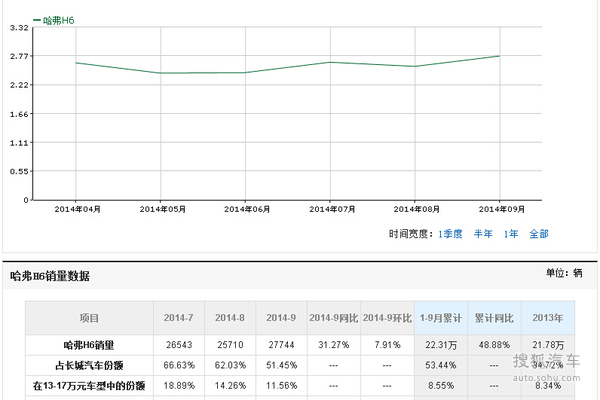600x400 pixels.
Task: Click the line point at 2014年09月
Action: [x=499, y=56]
